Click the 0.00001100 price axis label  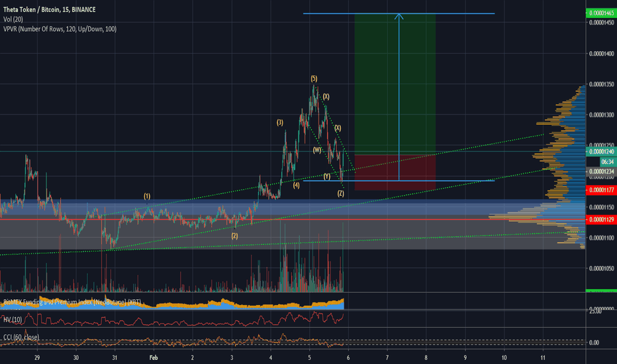tap(601, 238)
